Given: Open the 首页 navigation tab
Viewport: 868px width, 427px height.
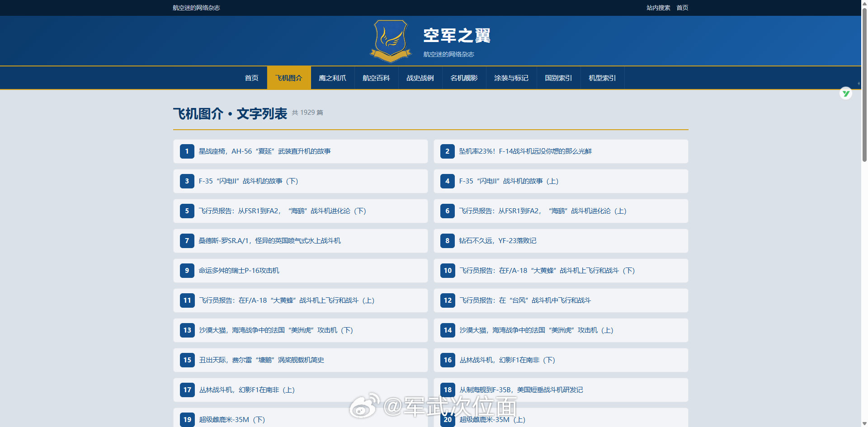Looking at the screenshot, I should coord(252,78).
